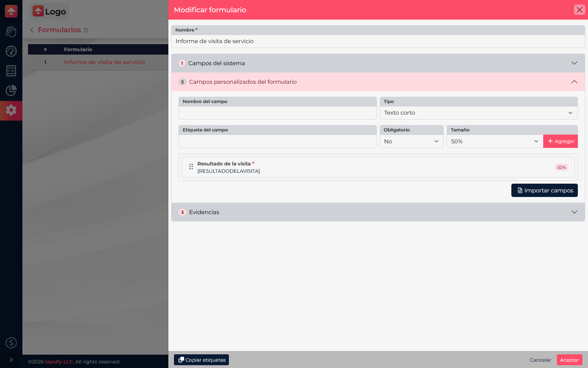The image size is (588, 368).
Task: Open the Tamaño dropdown showing 50%
Action: click(x=495, y=141)
